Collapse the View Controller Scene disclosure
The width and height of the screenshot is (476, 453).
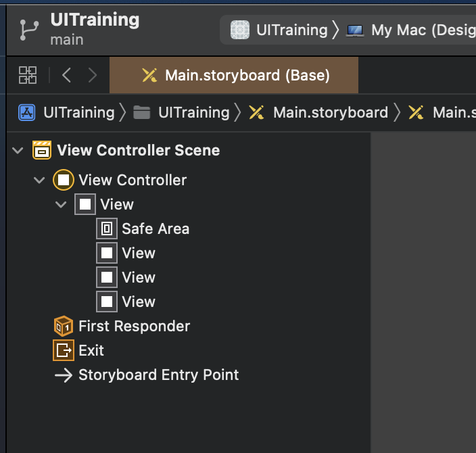pyautogui.click(x=18, y=150)
